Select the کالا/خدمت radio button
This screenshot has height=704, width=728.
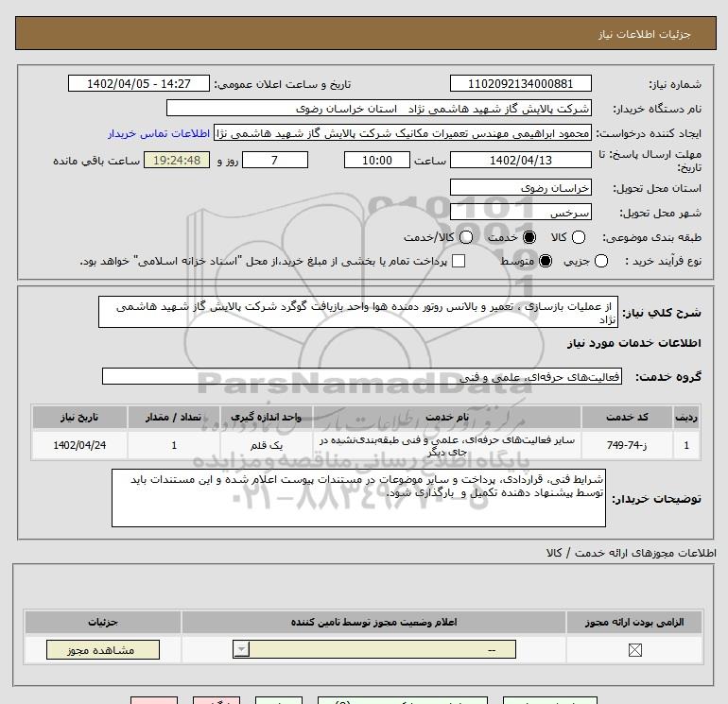point(466,237)
